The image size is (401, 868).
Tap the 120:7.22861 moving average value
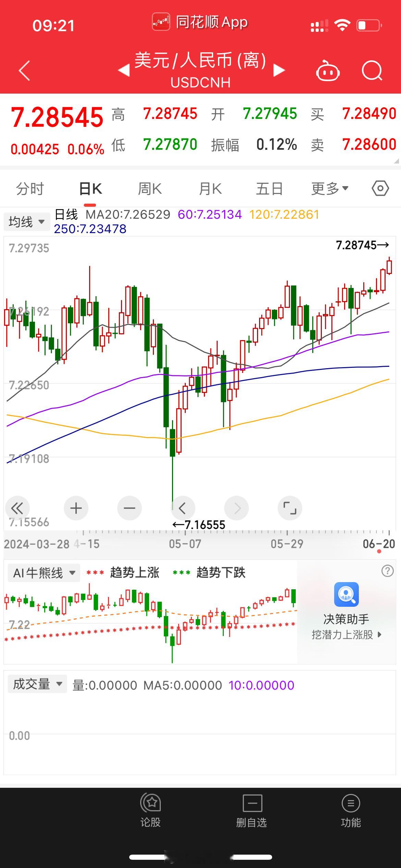point(284,215)
